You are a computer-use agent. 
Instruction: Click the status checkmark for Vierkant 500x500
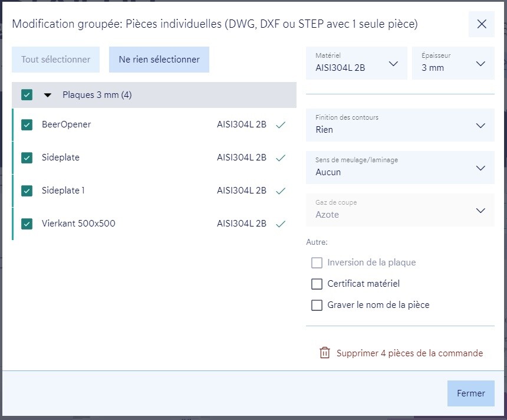pyautogui.click(x=281, y=224)
